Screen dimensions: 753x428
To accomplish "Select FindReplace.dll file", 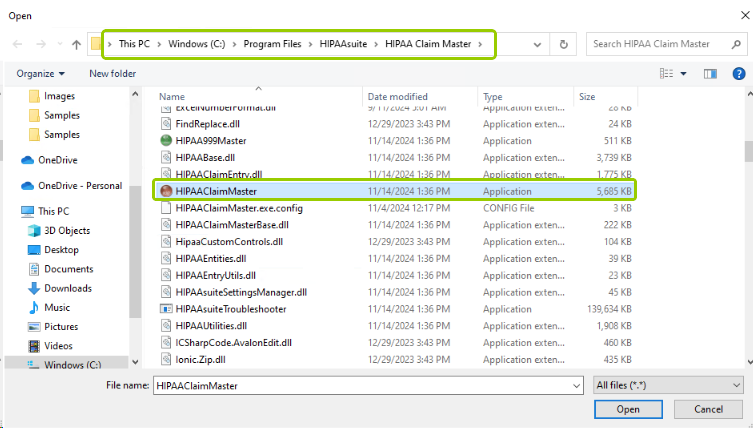I will (x=207, y=124).
